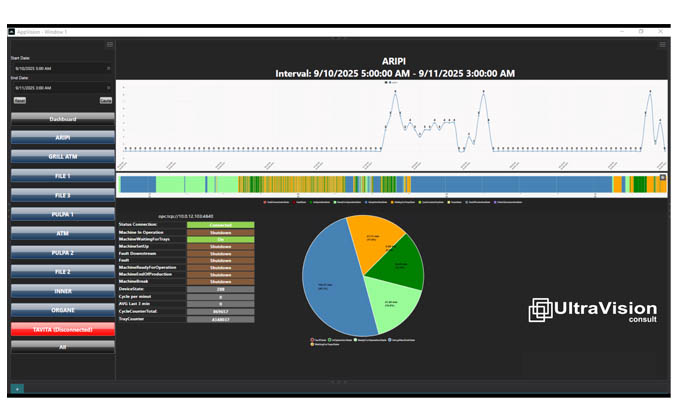Select the ARIPI machine
The width and height of the screenshot is (680, 420).
coord(61,137)
